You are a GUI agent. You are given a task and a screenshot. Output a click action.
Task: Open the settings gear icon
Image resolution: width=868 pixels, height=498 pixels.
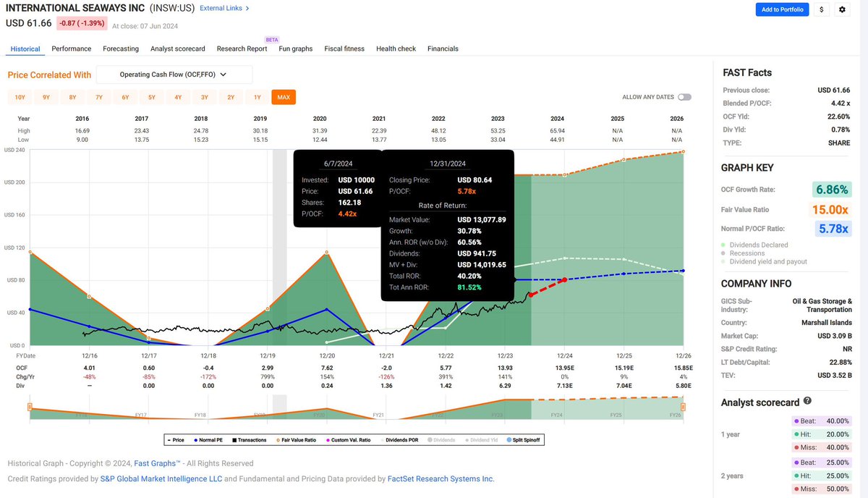pos(842,9)
